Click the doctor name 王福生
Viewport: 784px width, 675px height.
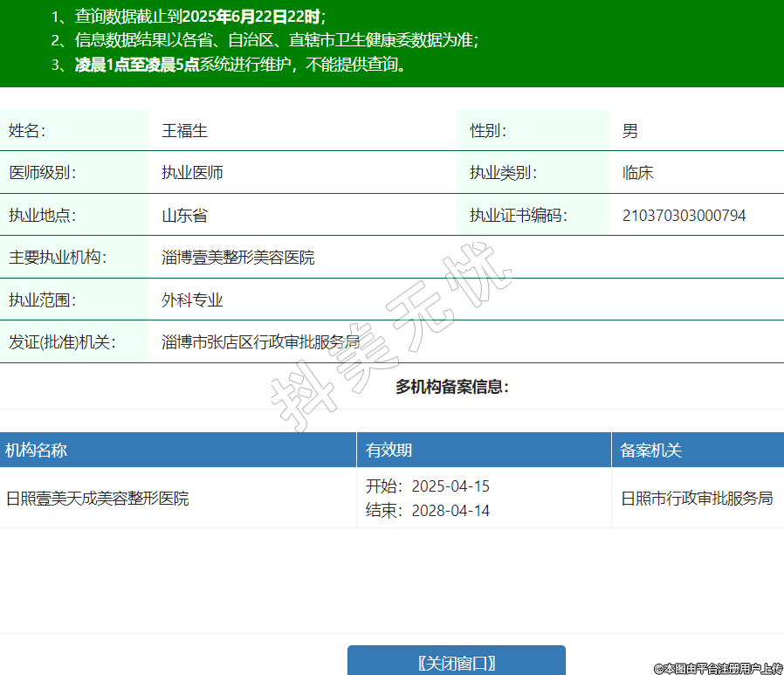184,131
